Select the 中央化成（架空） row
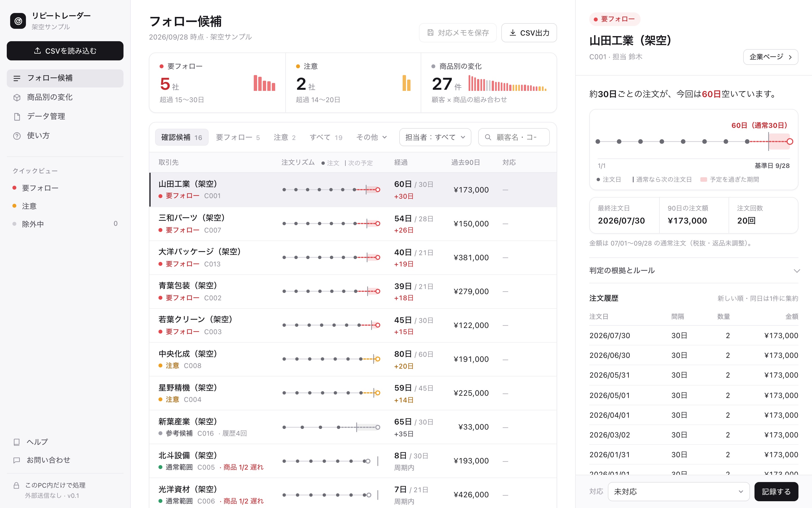812x508 pixels. [353, 360]
